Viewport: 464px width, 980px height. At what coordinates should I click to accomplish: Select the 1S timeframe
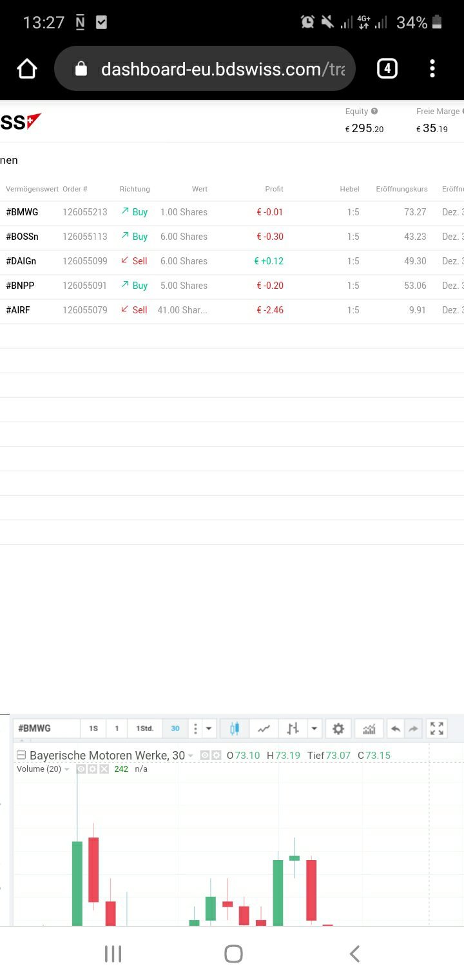point(93,729)
